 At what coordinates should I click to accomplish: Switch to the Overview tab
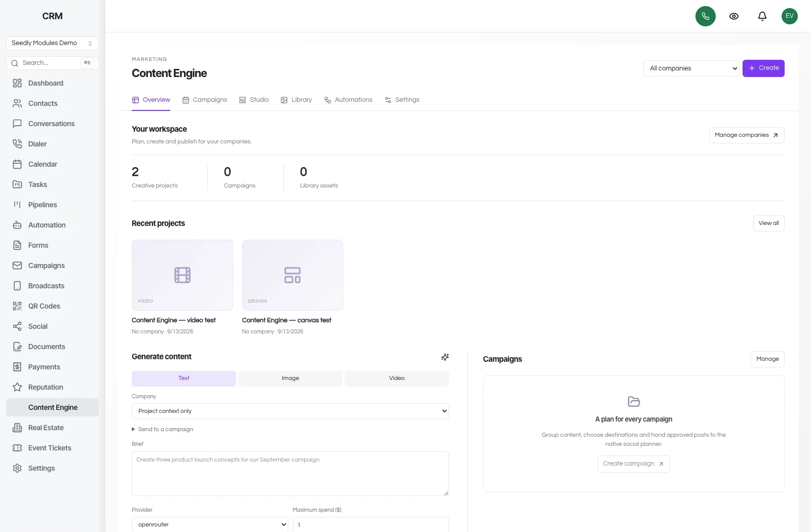click(151, 100)
